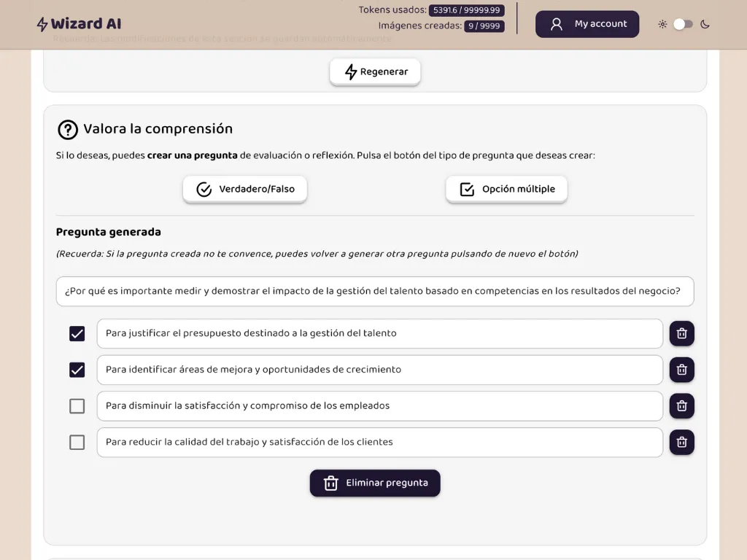The width and height of the screenshot is (747, 560).
Task: Delete the 'Para identificar áreas de mejora' answer option
Action: [682, 370]
